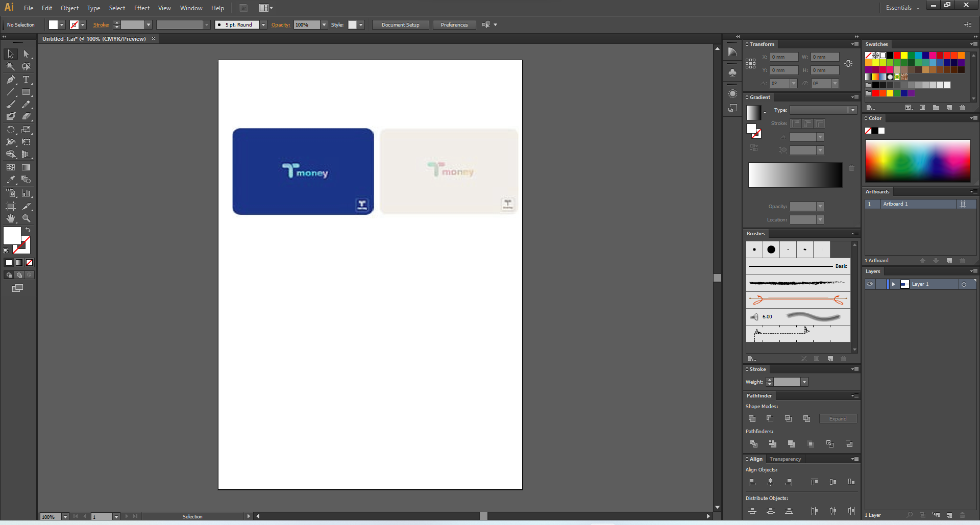The height and width of the screenshot is (525, 980).
Task: Select the Column Graph tool
Action: 26,193
